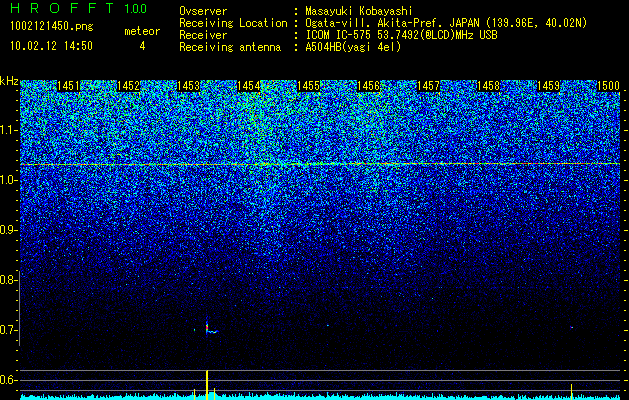Click the 0.7 kHz axis label
Viewport: 629px width, 400px height.
[8, 330]
